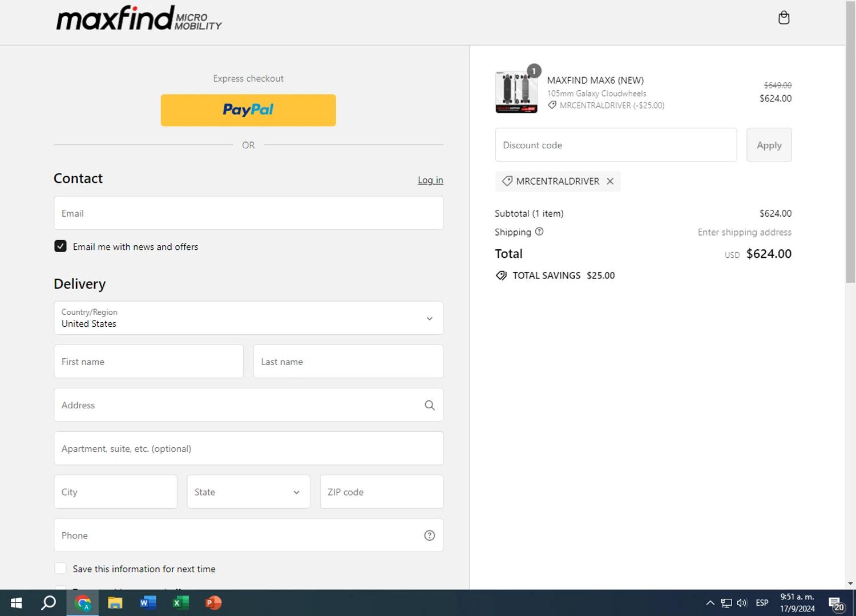856x616 pixels.
Task: Remove the MRCENTRALDRIVER discount code
Action: pyautogui.click(x=610, y=181)
